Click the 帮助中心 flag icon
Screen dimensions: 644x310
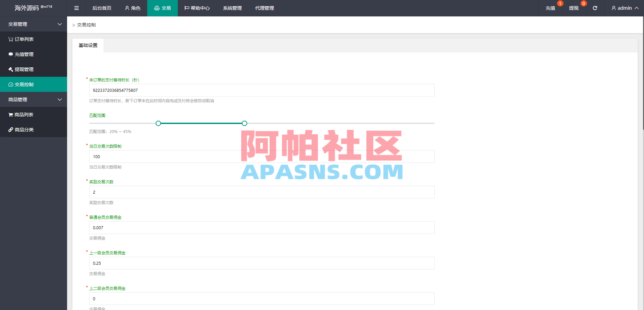tap(186, 8)
